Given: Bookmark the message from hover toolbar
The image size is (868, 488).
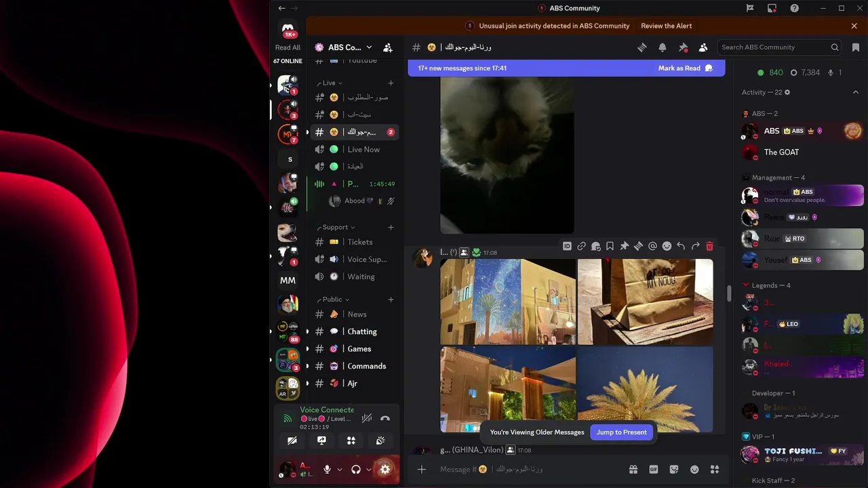Looking at the screenshot, I should point(610,246).
